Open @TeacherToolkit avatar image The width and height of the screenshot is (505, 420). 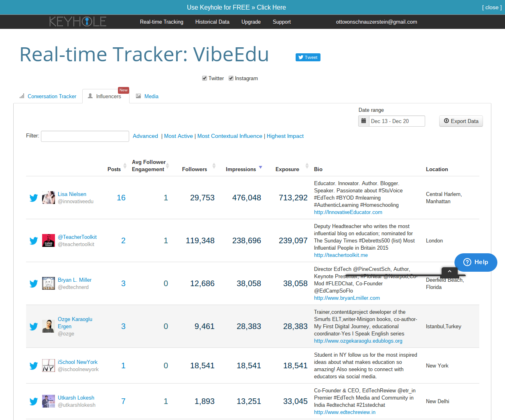(x=49, y=240)
